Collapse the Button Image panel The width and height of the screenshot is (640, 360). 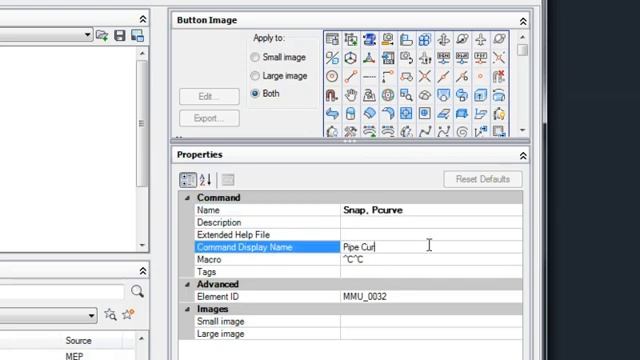coord(523,21)
